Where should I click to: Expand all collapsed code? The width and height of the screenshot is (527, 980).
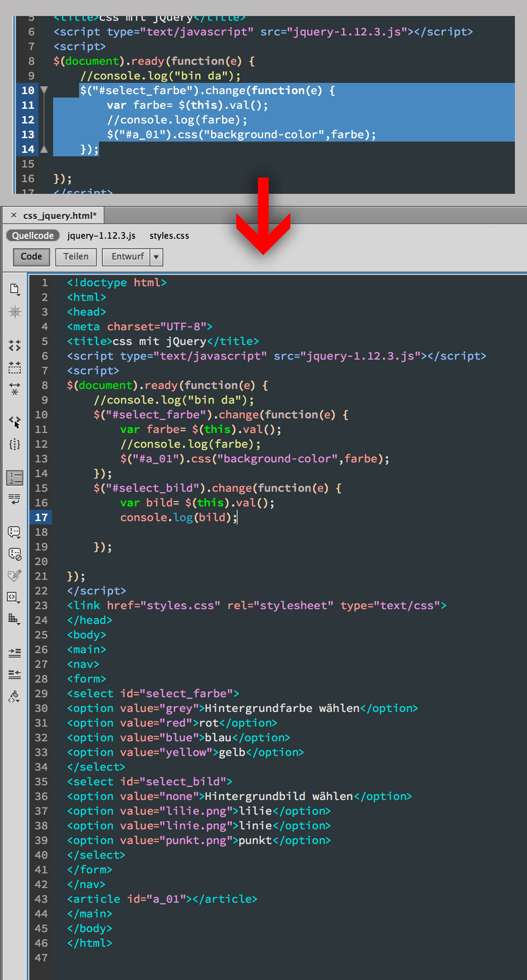coord(15,389)
